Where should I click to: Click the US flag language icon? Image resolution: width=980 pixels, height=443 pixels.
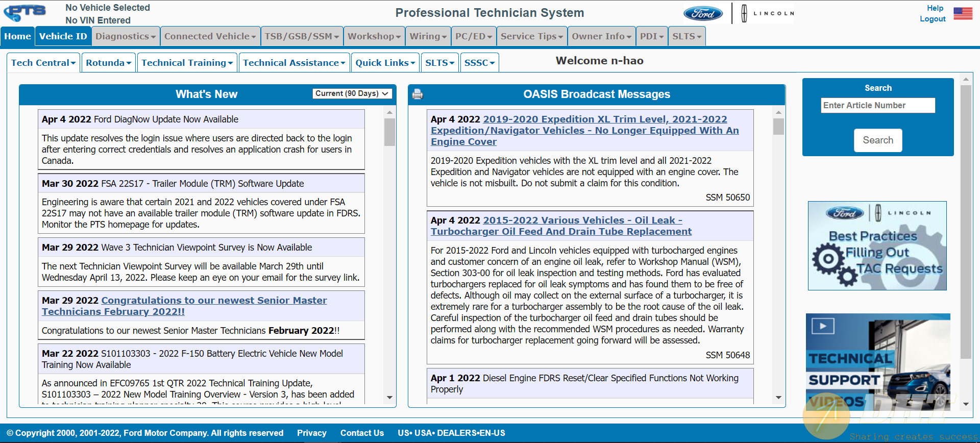coord(963,13)
